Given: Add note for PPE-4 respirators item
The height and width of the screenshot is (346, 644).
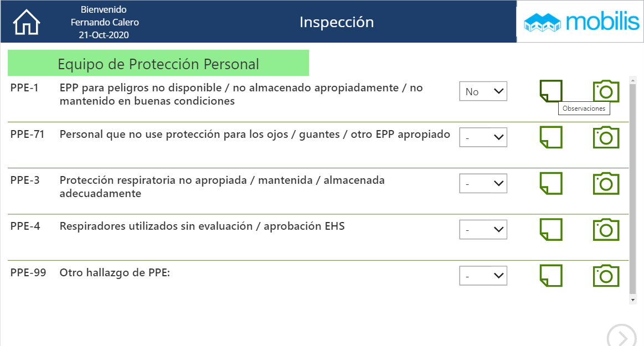Looking at the screenshot, I should 551,229.
